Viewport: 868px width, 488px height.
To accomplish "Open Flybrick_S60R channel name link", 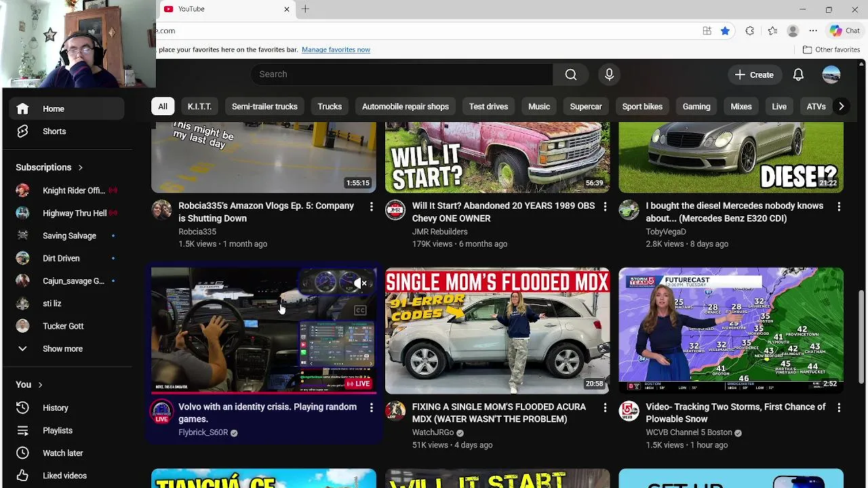I will point(203,432).
